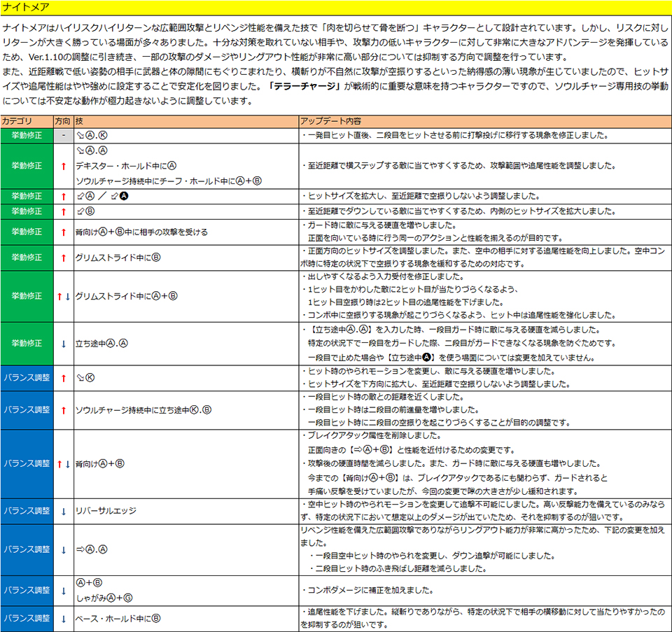672x632 pixels.
Task: Click the blue down arrow beside ⇒Ⓐ.Ⓐ
Action: pos(63,549)
